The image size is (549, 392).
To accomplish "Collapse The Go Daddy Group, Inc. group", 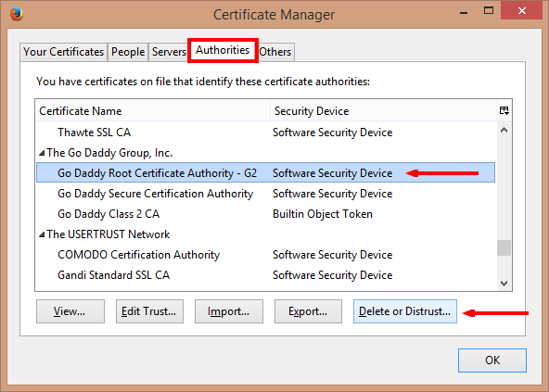I will tap(42, 153).
